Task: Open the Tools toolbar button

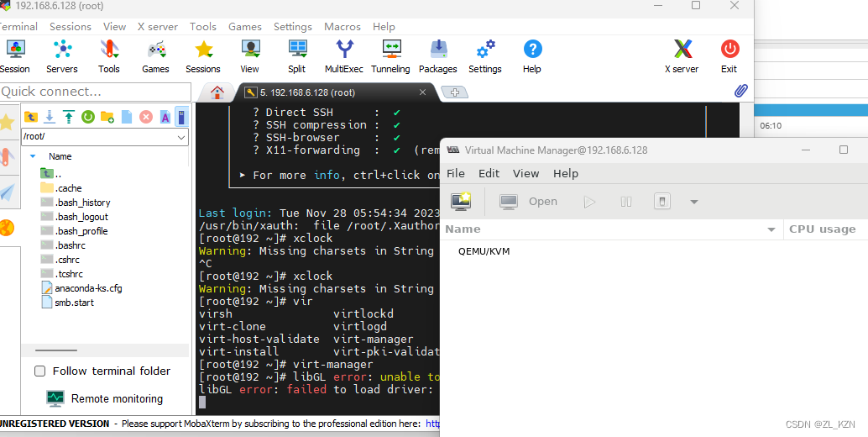Action: [x=109, y=57]
